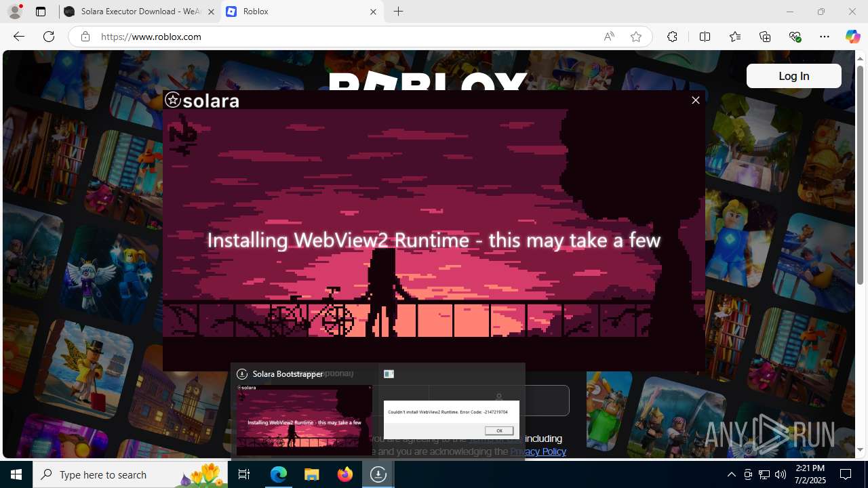868x488 pixels.
Task: Show hidden system tray icons
Action: point(732,474)
